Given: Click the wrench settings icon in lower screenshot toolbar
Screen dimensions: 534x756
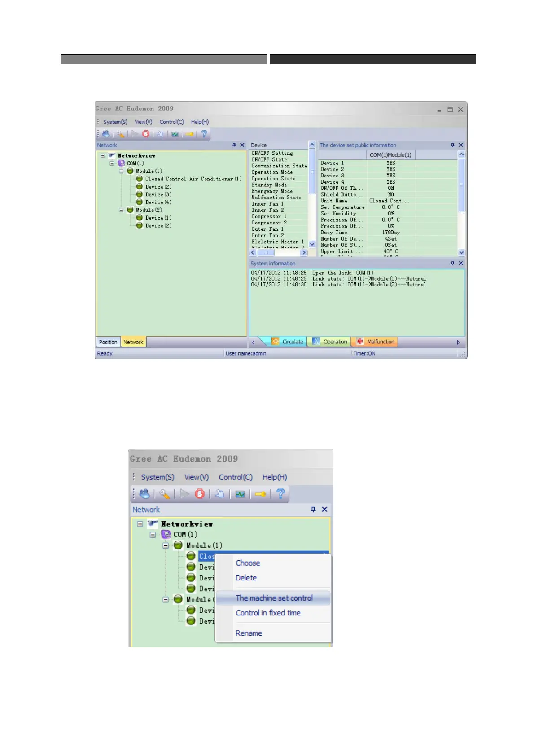Looking at the screenshot, I should [164, 494].
